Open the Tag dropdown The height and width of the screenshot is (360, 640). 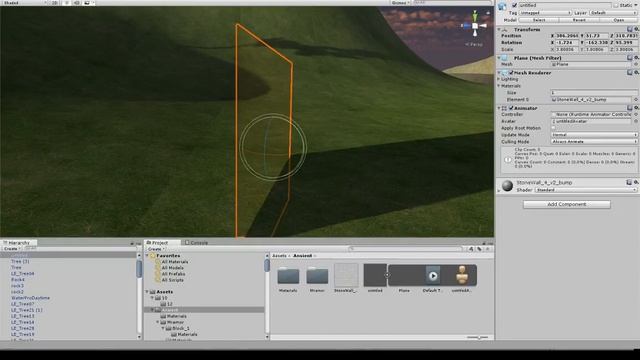545,13
